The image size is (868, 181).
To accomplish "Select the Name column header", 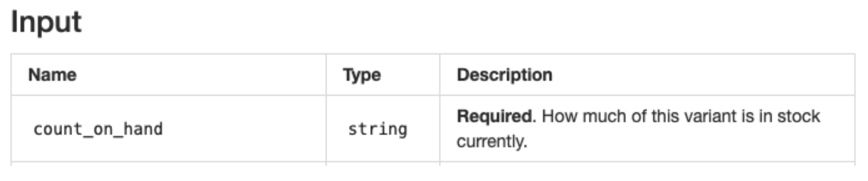I will coord(52,75).
